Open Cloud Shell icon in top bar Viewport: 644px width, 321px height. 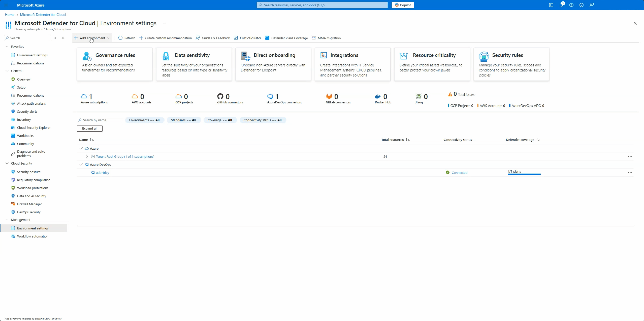coord(551,5)
